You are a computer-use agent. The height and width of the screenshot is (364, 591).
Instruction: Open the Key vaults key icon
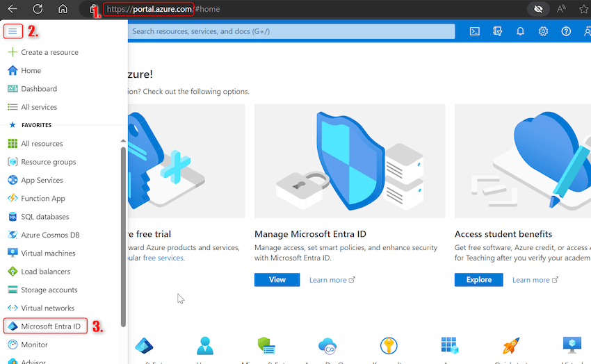tap(389, 345)
